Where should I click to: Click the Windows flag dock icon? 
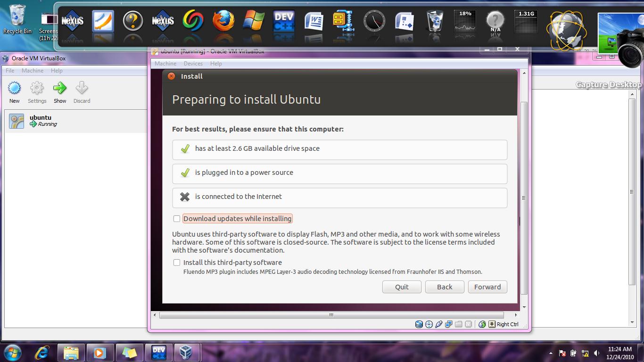pos(254,21)
